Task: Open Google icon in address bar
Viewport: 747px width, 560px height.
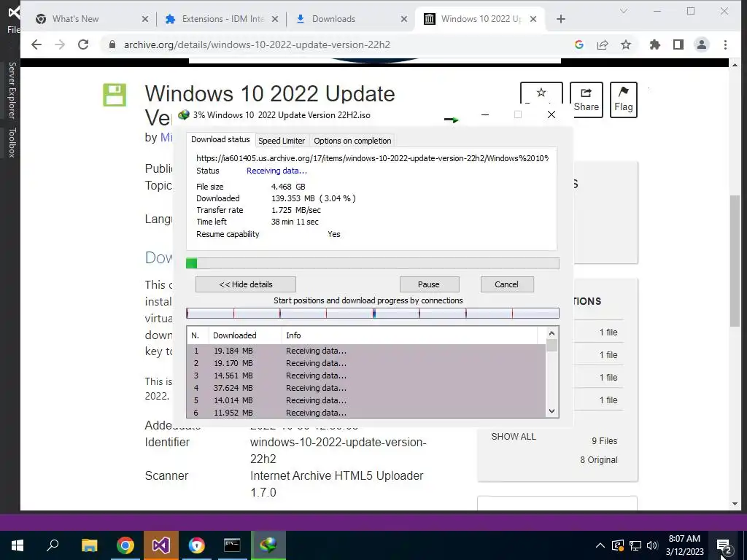Action: (578, 44)
